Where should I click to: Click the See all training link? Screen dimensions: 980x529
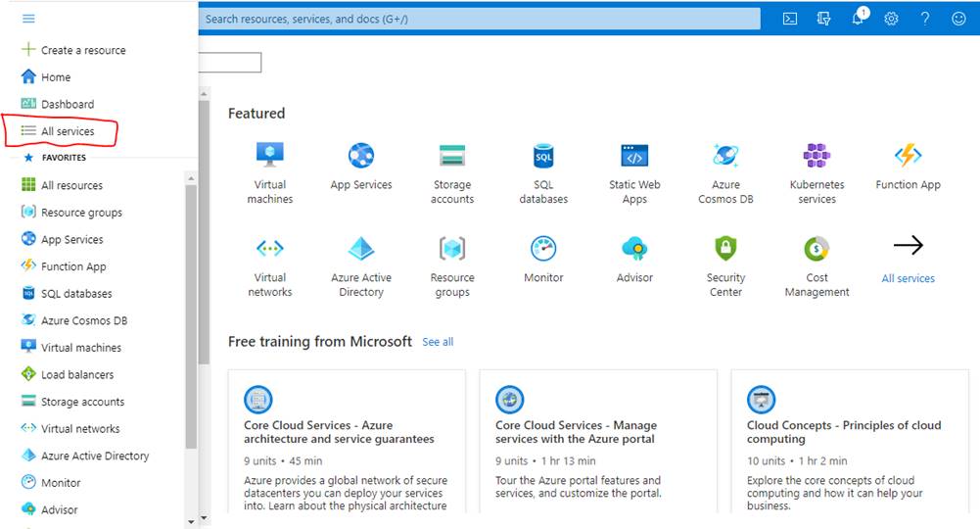pyautogui.click(x=438, y=342)
